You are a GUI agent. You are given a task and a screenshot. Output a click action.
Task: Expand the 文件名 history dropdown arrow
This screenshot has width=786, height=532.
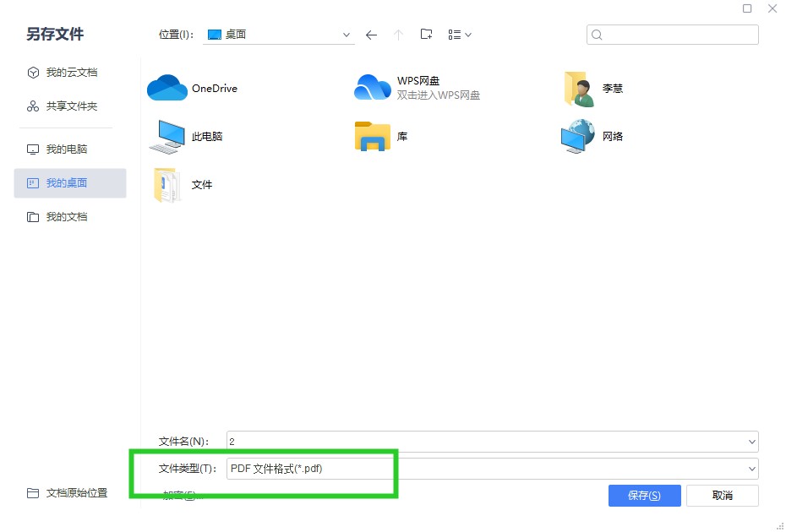click(x=751, y=442)
